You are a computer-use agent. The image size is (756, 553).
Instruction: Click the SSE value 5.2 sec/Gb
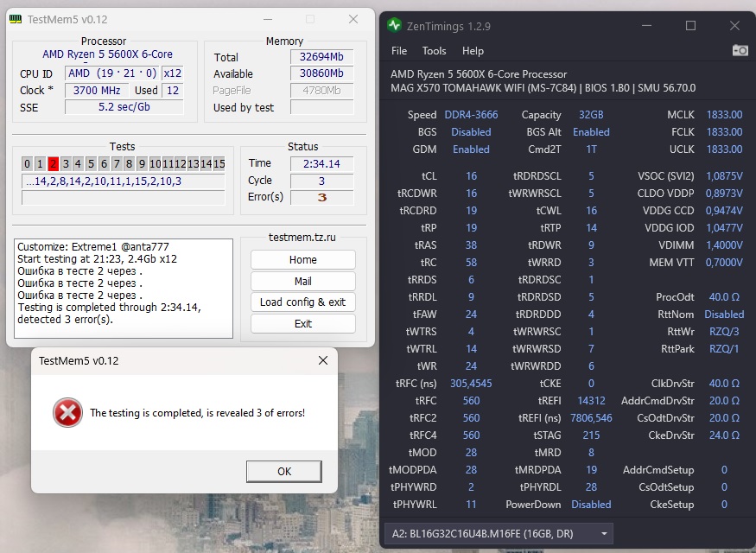(x=124, y=107)
